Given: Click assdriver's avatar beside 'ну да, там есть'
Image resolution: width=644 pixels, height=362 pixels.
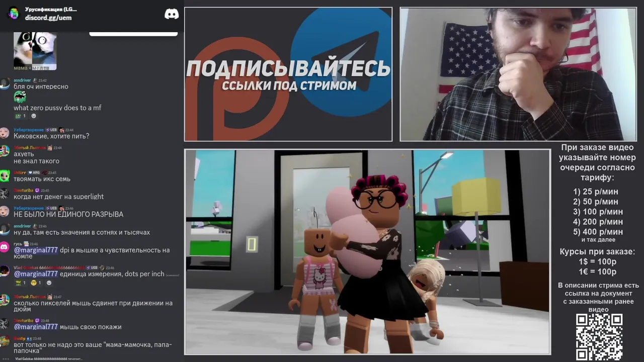Looking at the screenshot, I should click(x=5, y=229).
